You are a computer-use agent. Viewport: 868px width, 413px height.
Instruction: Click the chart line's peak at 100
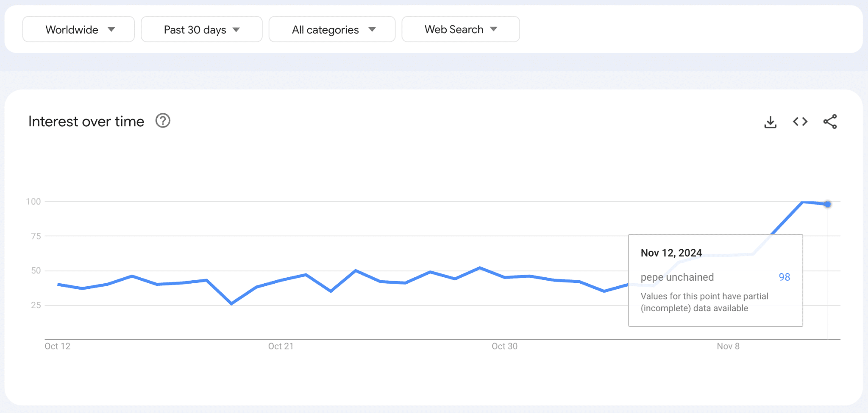click(803, 202)
